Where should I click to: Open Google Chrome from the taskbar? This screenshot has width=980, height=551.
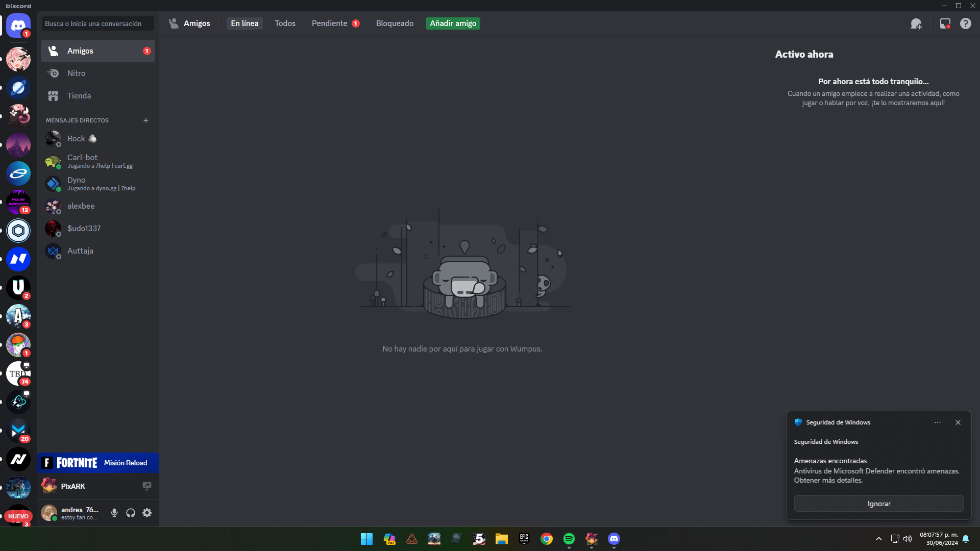point(547,539)
